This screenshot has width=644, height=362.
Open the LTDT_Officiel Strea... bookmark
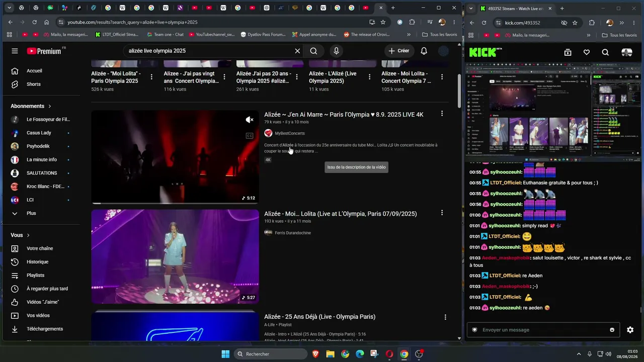(x=117, y=35)
